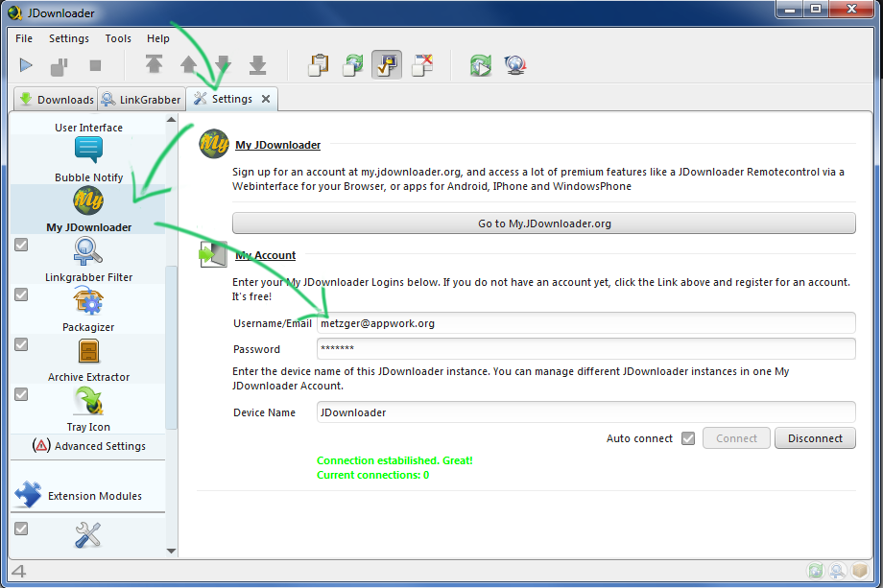Toggle the Auto connect checkbox
Screen dimensions: 883x588
coord(688,438)
